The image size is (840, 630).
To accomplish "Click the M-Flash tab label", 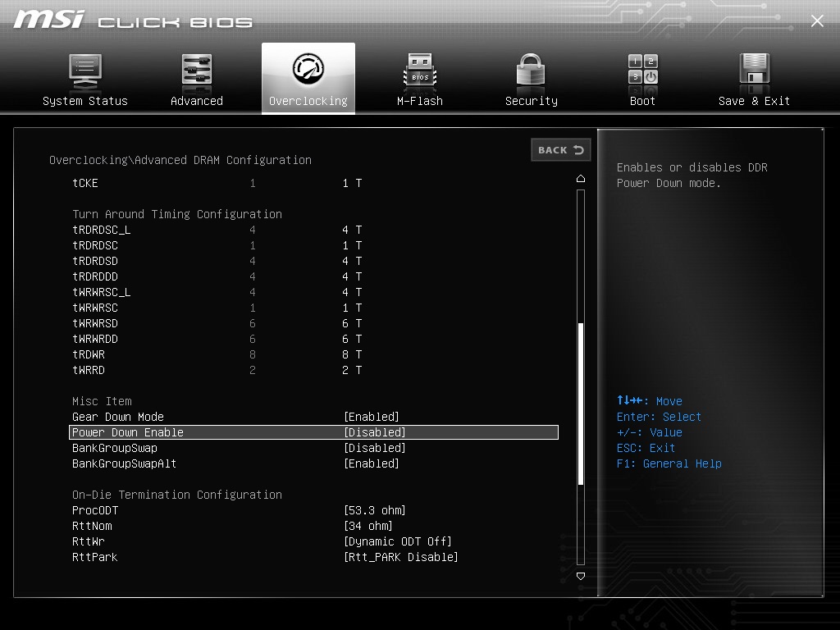I will (420, 101).
